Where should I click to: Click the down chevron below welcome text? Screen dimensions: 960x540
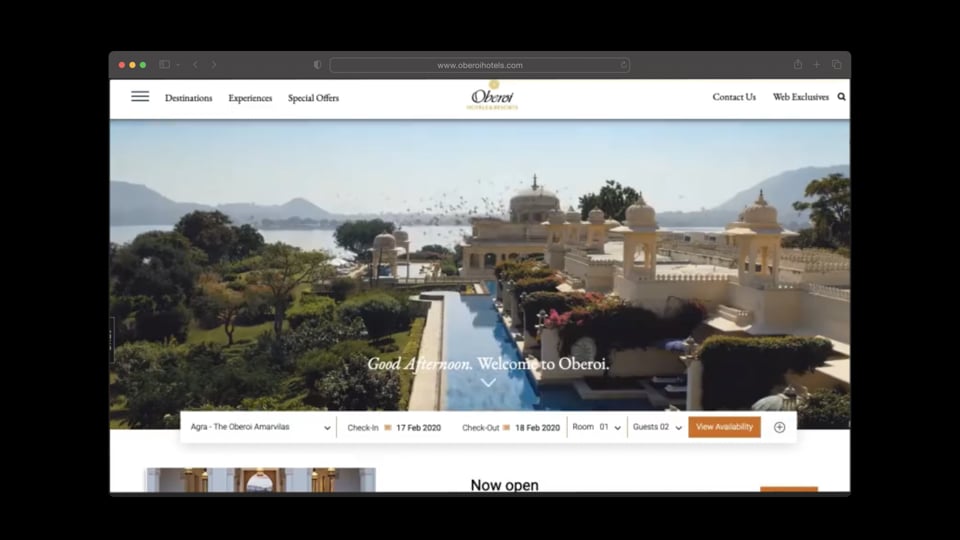tap(488, 383)
